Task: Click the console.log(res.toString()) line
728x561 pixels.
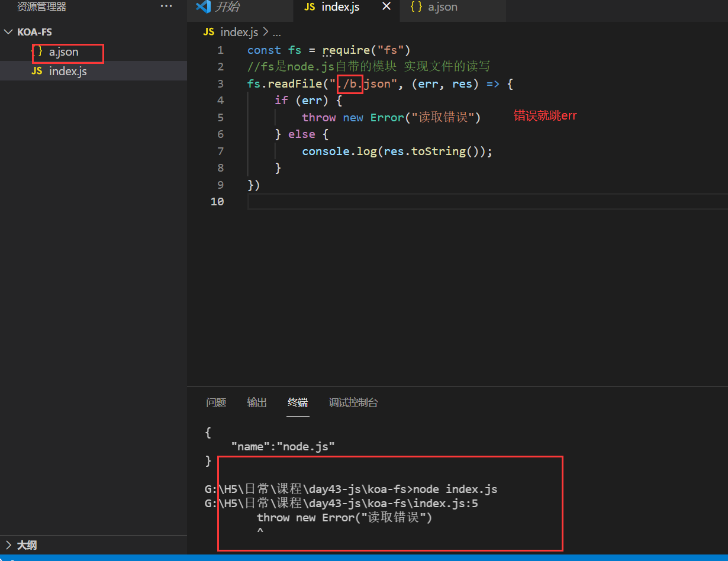Action: click(397, 151)
